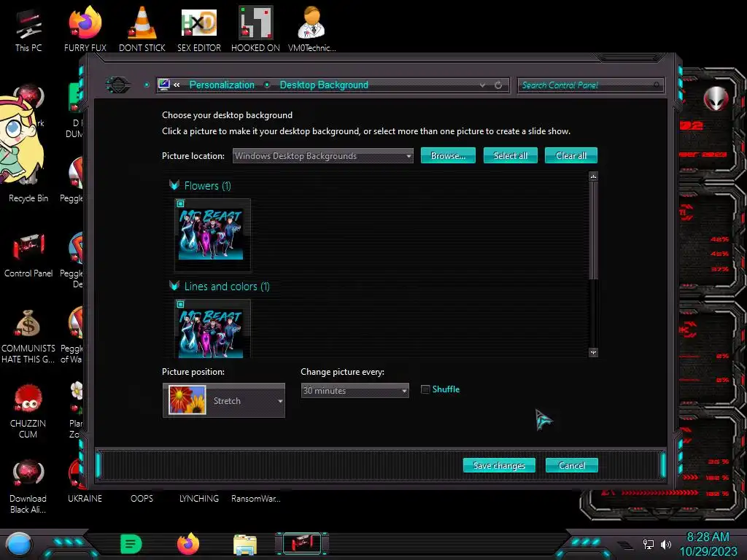Click the refresh icon in address bar
The height and width of the screenshot is (560, 747).
(498, 85)
